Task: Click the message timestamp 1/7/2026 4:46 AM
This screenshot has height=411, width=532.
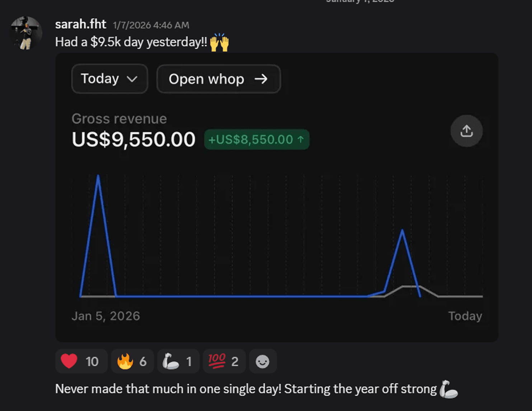Action: pyautogui.click(x=151, y=25)
